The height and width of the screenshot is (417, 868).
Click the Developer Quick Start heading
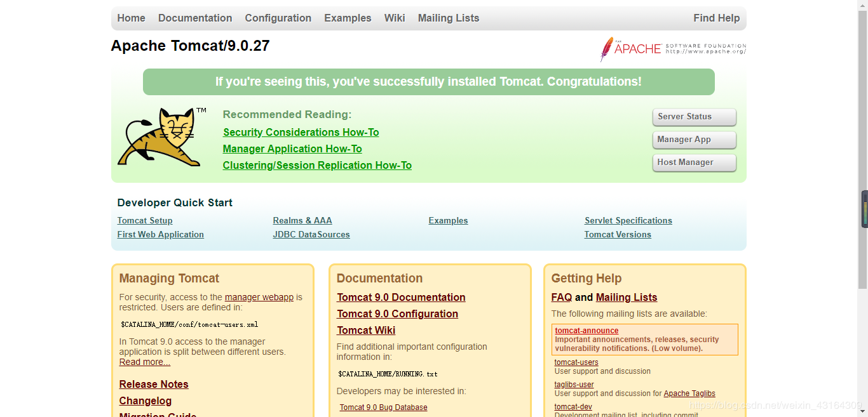coord(175,202)
